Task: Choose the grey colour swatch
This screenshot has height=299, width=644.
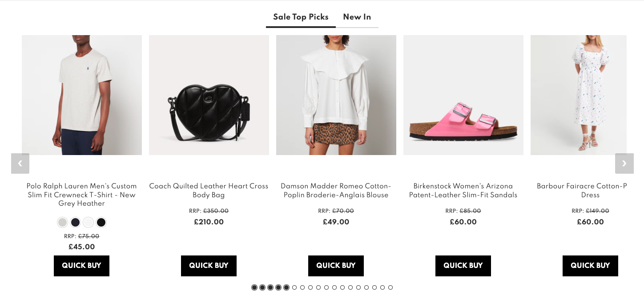Action: click(x=63, y=222)
